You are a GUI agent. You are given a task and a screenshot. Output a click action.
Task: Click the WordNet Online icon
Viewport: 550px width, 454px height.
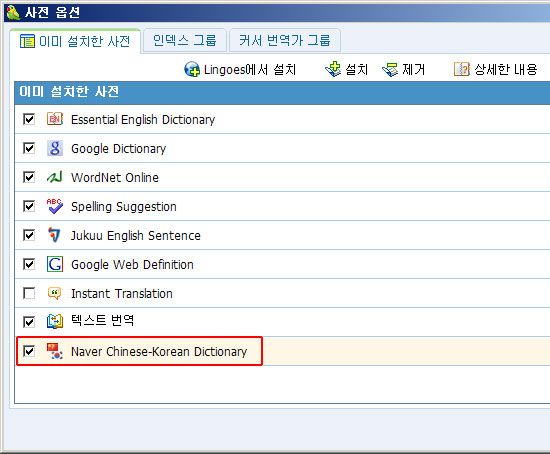pos(55,177)
